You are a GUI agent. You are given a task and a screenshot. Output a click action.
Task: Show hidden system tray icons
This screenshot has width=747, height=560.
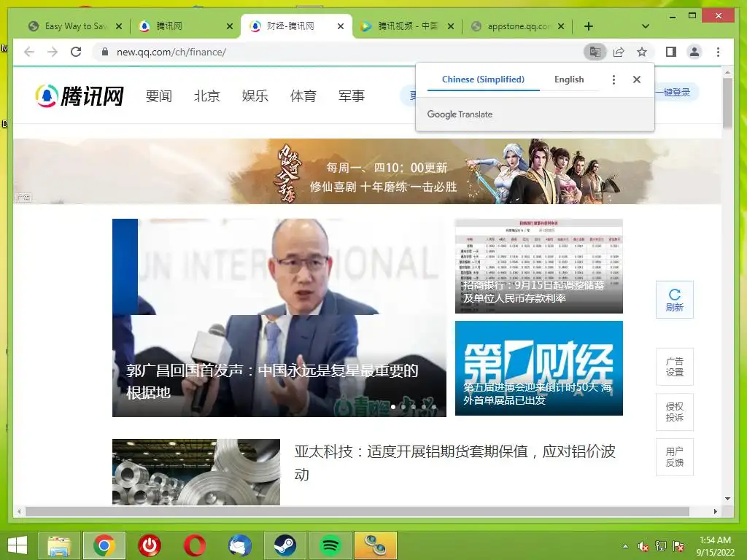[x=625, y=546]
